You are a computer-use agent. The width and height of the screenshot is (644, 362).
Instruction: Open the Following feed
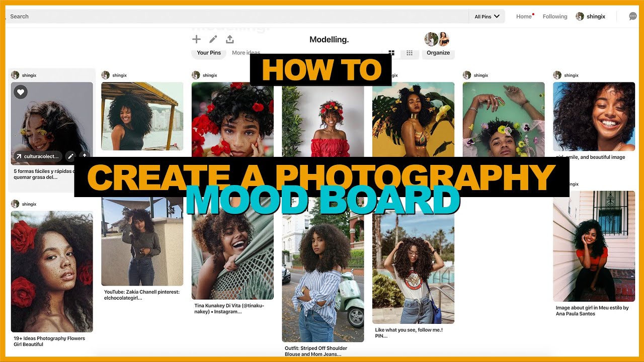click(x=555, y=16)
